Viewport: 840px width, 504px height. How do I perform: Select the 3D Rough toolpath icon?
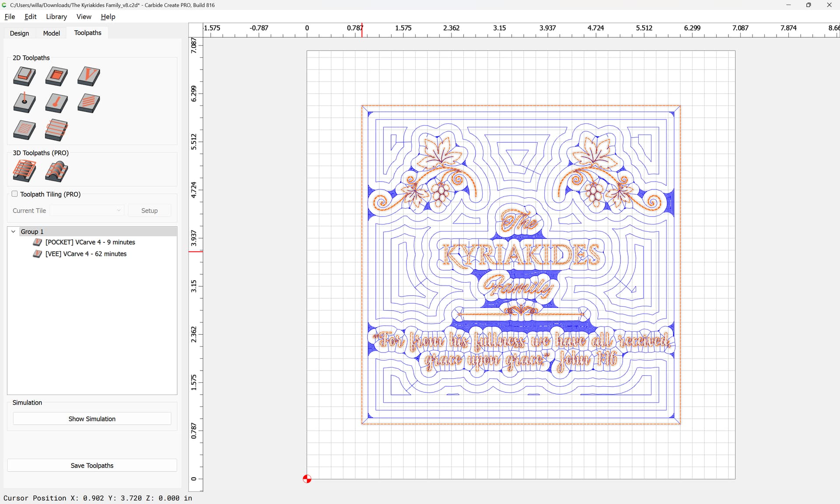coord(24,171)
